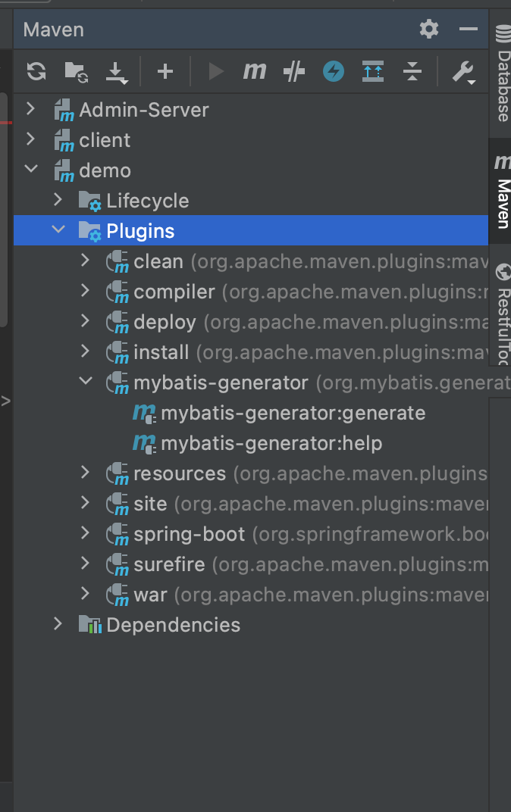Select mybatis-generator:generate goal
This screenshot has width=511, height=812.
click(x=293, y=414)
